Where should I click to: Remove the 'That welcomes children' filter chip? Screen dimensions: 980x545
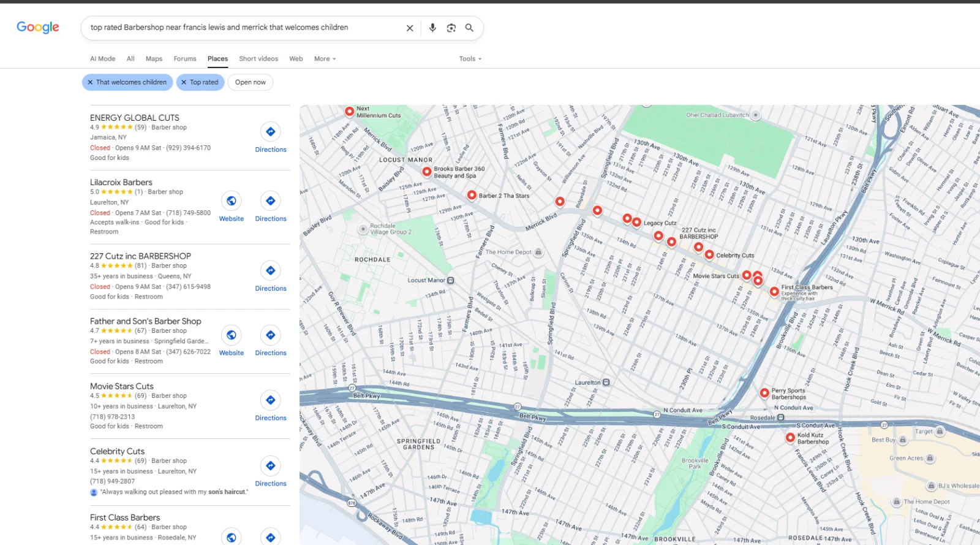point(127,82)
